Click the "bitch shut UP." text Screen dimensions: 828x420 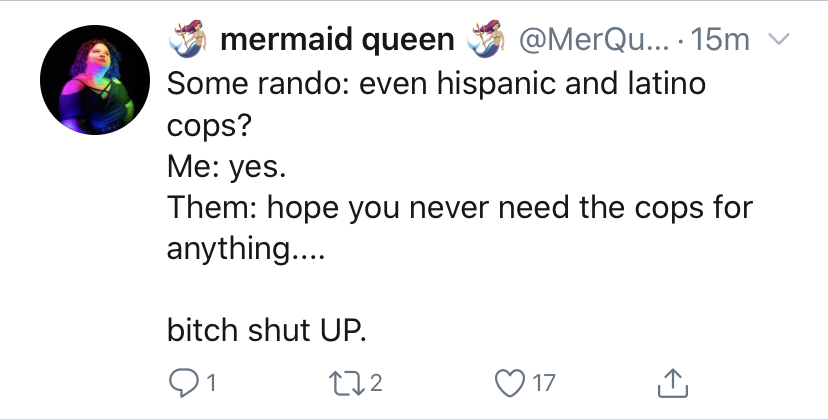point(267,331)
